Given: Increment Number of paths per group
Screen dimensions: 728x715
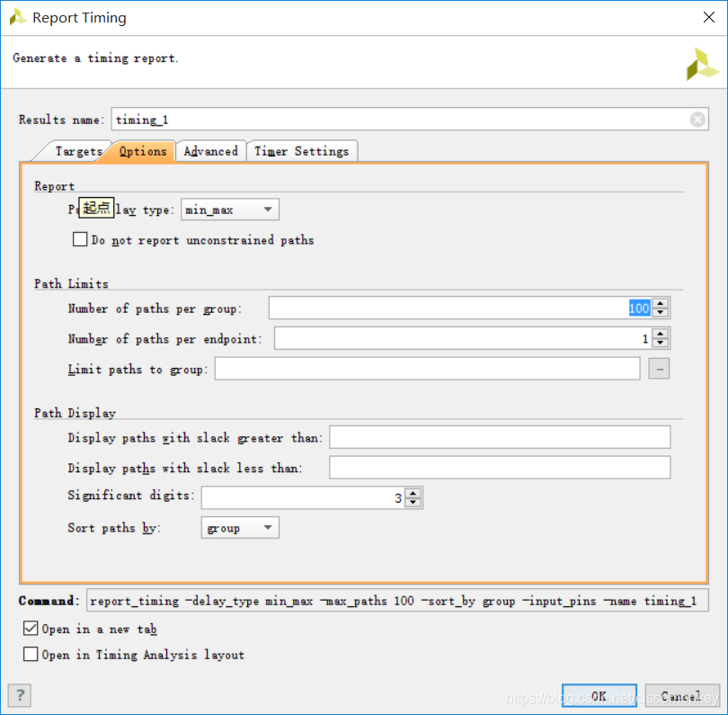Looking at the screenshot, I should click(x=661, y=303).
